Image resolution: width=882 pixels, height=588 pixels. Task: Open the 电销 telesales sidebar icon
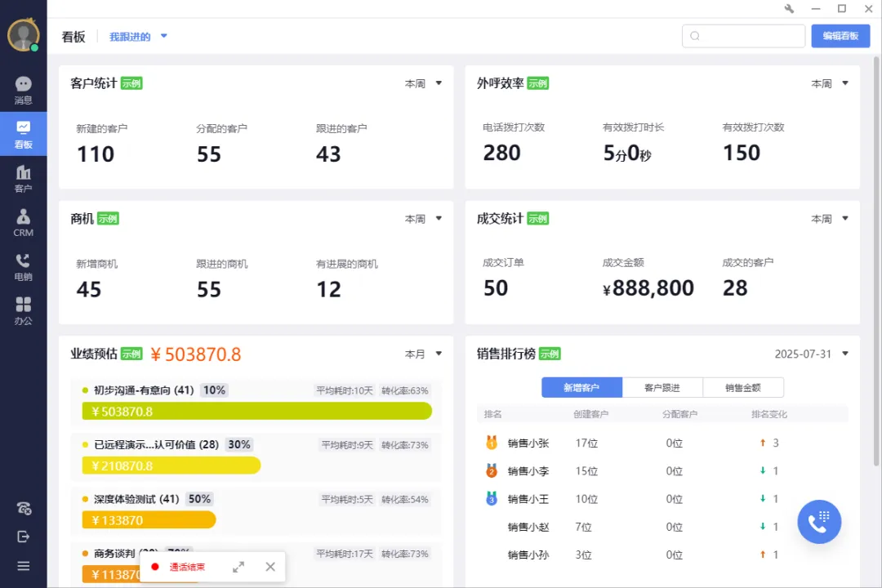(x=23, y=267)
